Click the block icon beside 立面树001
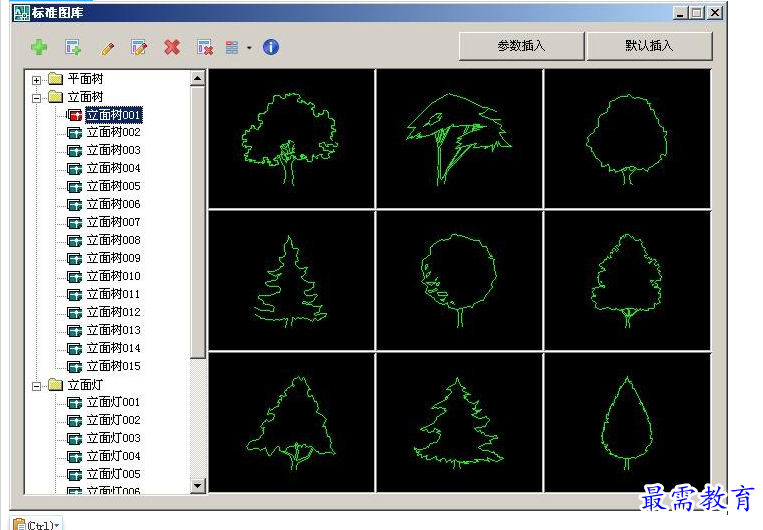The width and height of the screenshot is (763, 530). [x=74, y=115]
